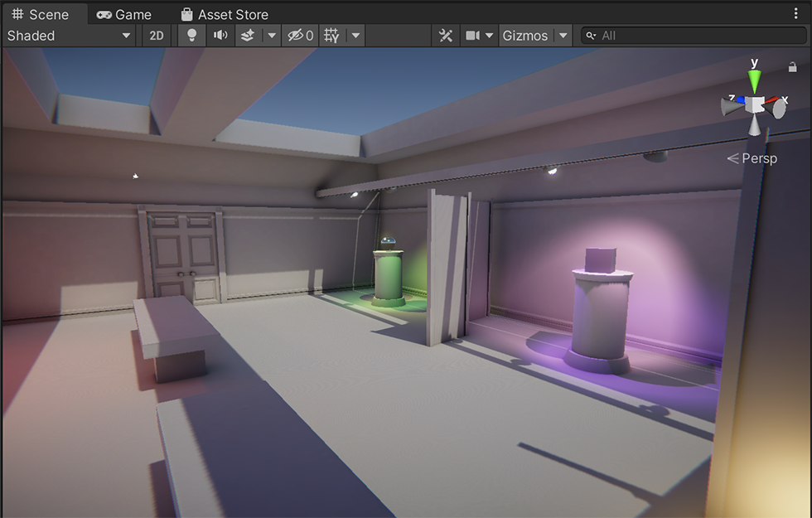Image resolution: width=812 pixels, height=518 pixels.
Task: Open the scene camera settings icon
Action: 472,36
